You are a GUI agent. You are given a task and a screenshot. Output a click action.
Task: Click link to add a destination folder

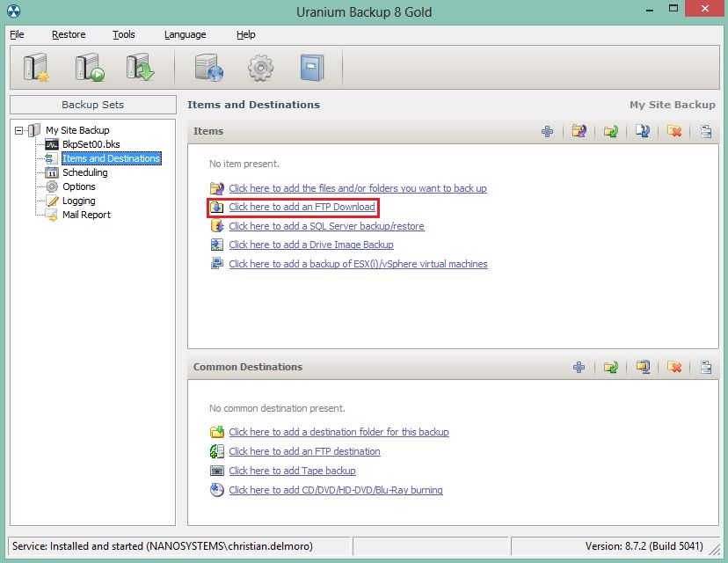click(x=339, y=432)
